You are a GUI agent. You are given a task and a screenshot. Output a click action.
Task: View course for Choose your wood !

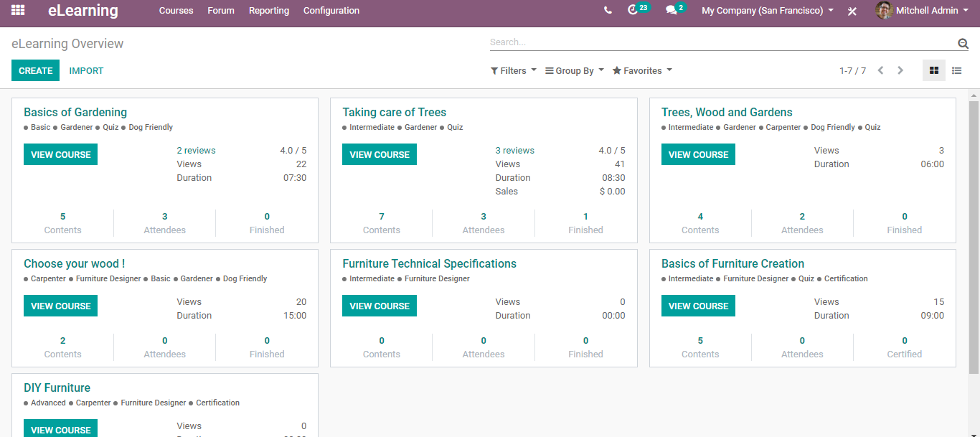pos(61,306)
